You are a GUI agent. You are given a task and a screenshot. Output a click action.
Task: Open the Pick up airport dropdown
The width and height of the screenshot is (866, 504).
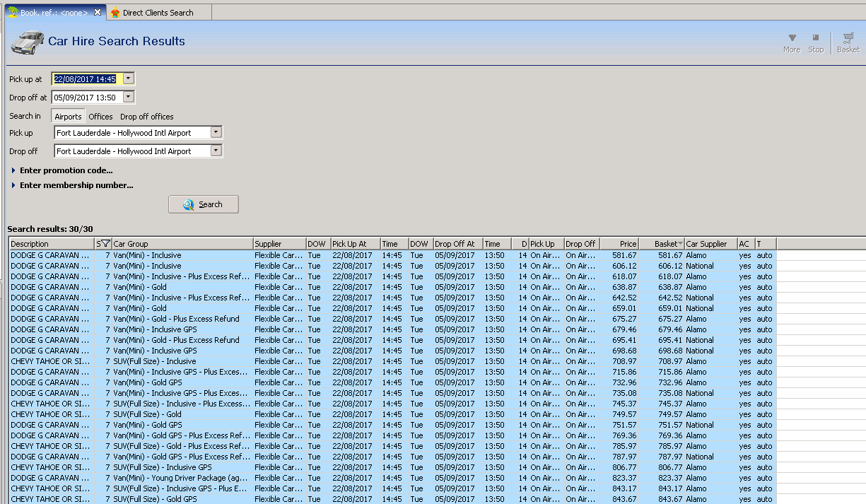click(216, 132)
